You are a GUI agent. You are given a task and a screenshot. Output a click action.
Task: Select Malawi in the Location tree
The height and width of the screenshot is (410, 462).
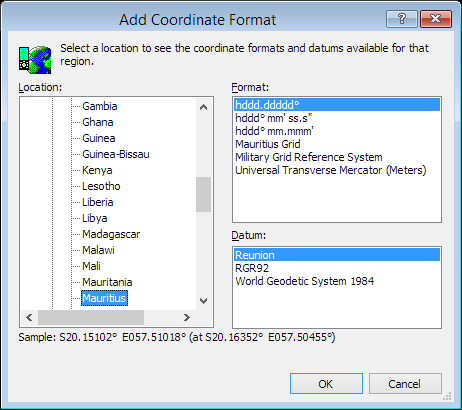pyautogui.click(x=98, y=250)
